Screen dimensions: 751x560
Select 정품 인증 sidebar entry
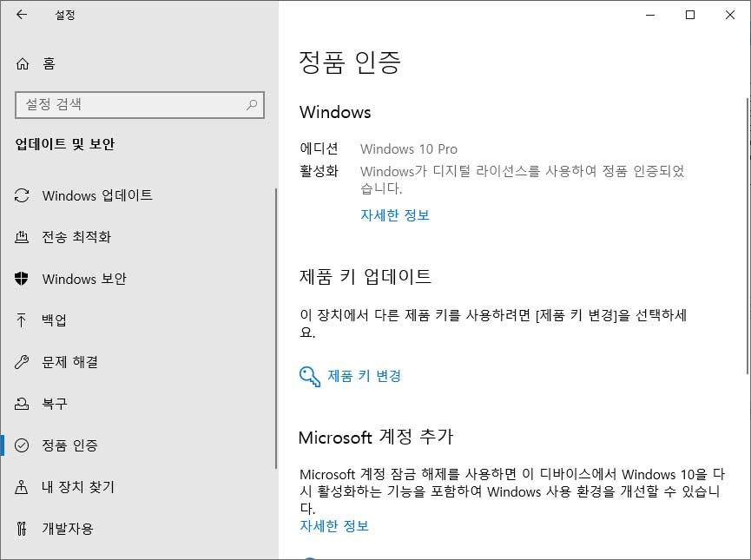(x=139, y=445)
